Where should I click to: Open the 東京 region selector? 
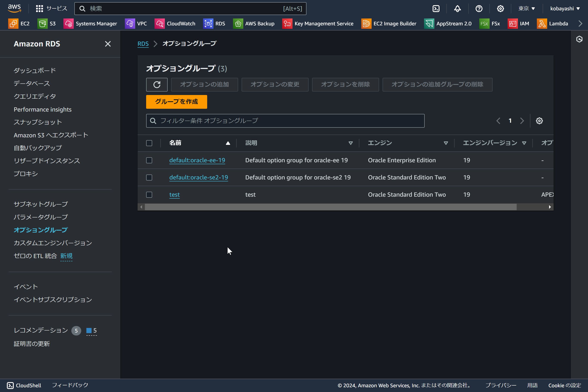(526, 8)
